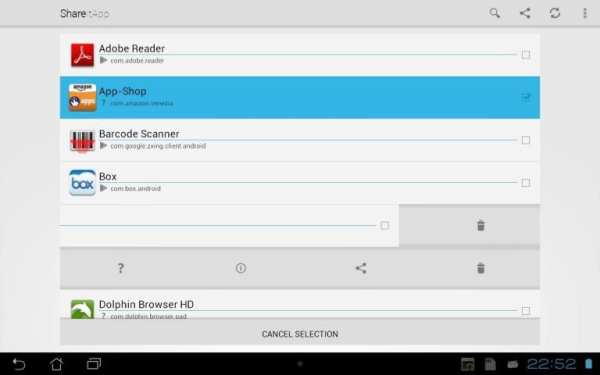
Task: Check the Box checkbox
Action: click(526, 183)
